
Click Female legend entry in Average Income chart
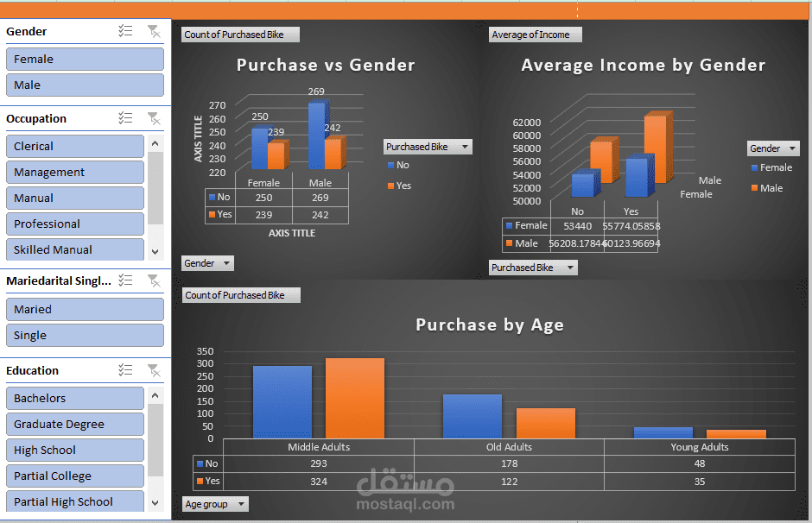[771, 167]
